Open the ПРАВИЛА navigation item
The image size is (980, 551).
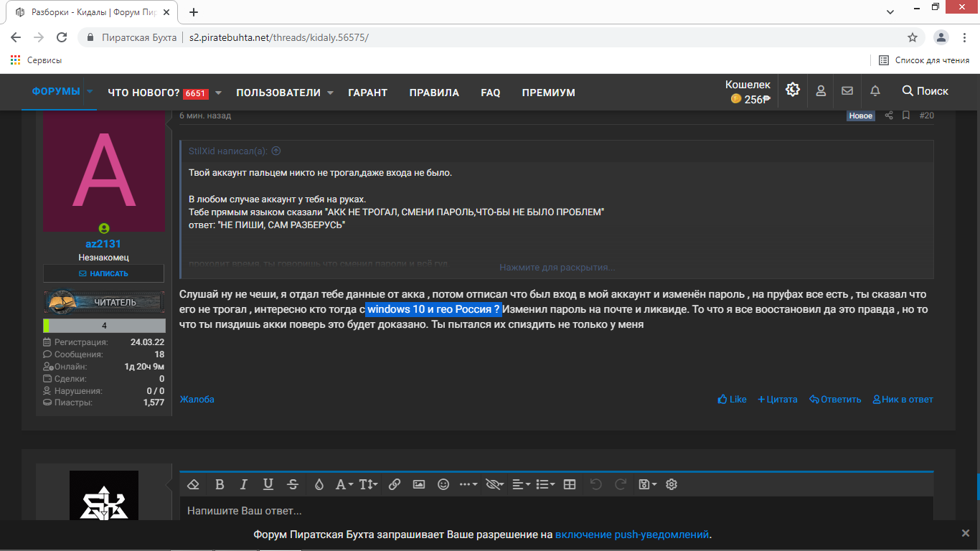(434, 93)
